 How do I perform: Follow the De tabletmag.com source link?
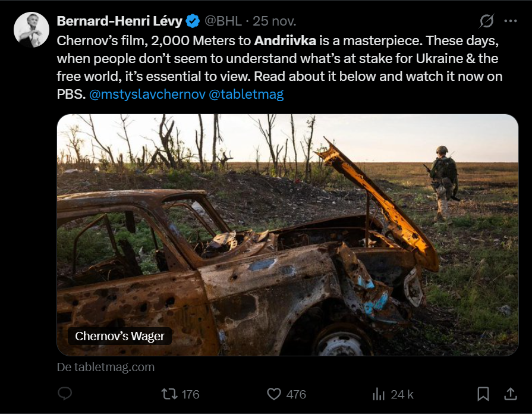[106, 367]
